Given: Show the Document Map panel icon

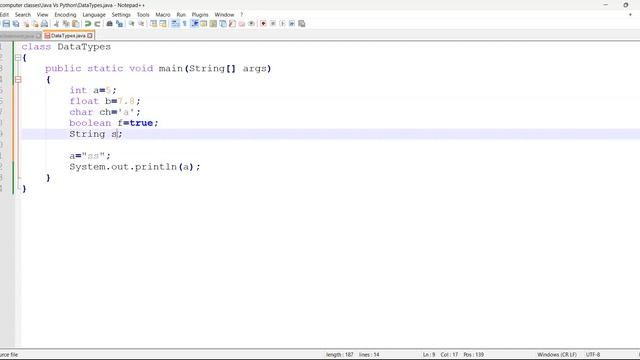Looking at the screenshot, I should pyautogui.click(x=213, y=24).
